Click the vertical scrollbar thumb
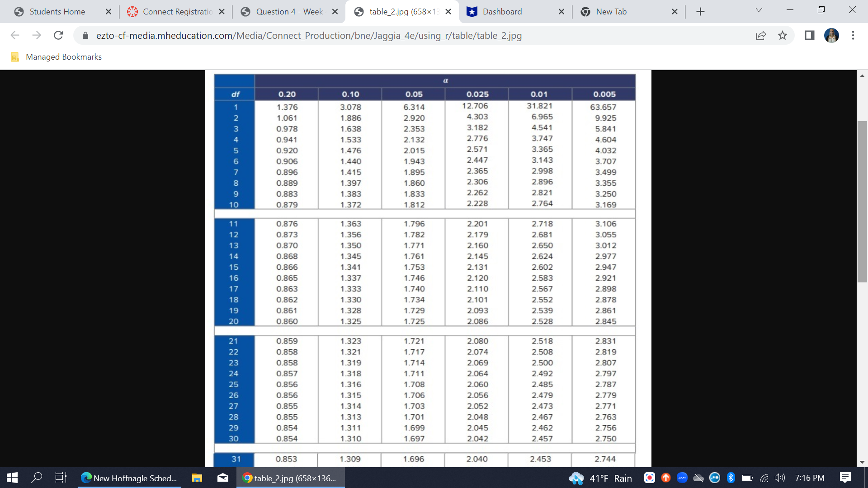Viewport: 868px width, 488px height. 862,202
